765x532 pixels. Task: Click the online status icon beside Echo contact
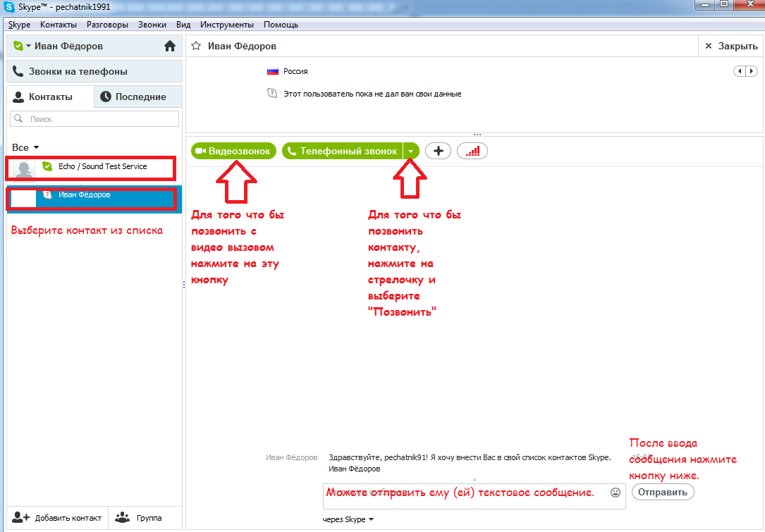tap(47, 166)
